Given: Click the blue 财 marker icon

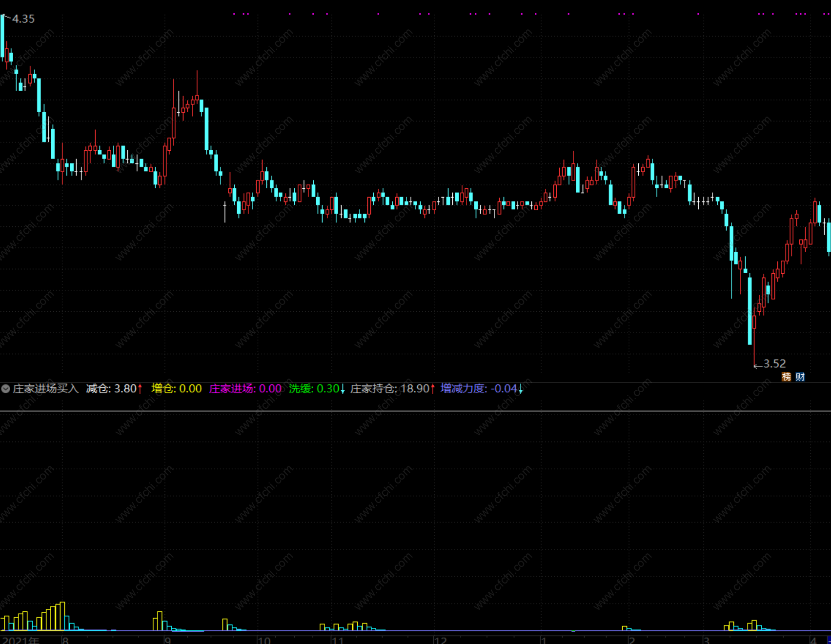Looking at the screenshot, I should click(x=800, y=377).
